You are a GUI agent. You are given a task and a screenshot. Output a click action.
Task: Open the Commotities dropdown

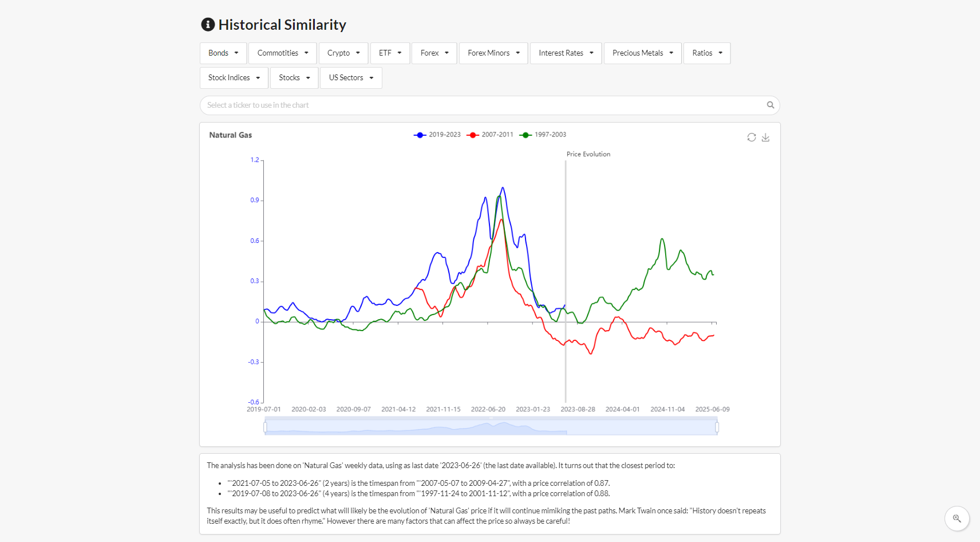283,53
